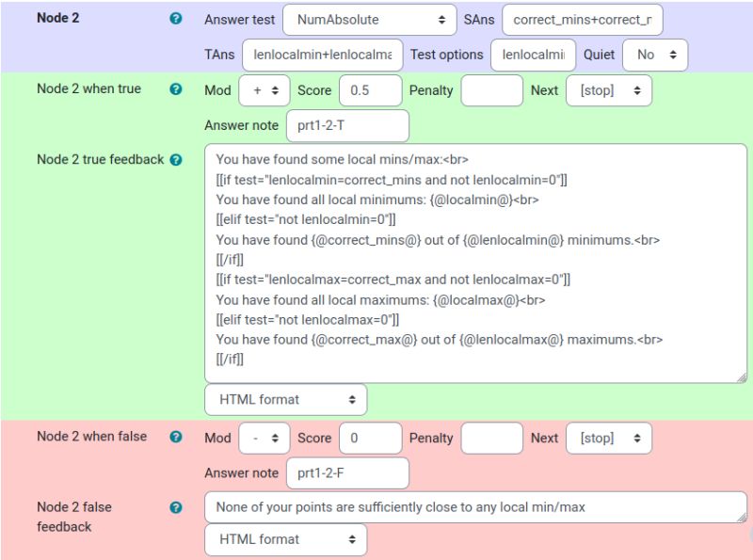753x560 pixels.
Task: Click the 'Quiet' label
Action: (599, 55)
